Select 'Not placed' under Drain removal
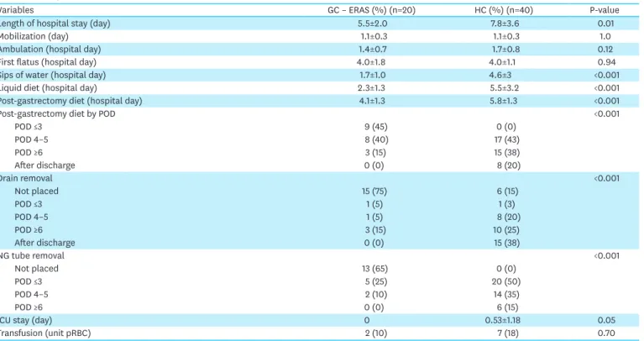Screen dimensions: 644x341 [37, 191]
